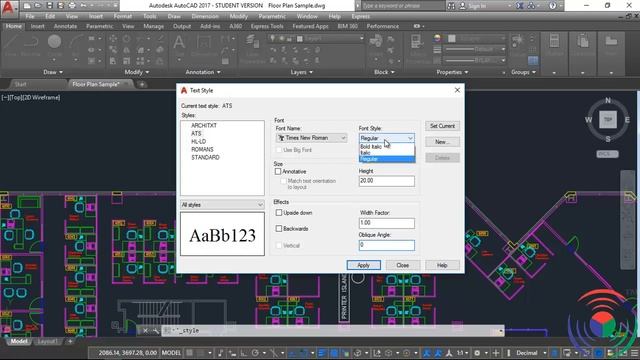Click the Apply button
Screen dimensions: 640x360
point(364,265)
